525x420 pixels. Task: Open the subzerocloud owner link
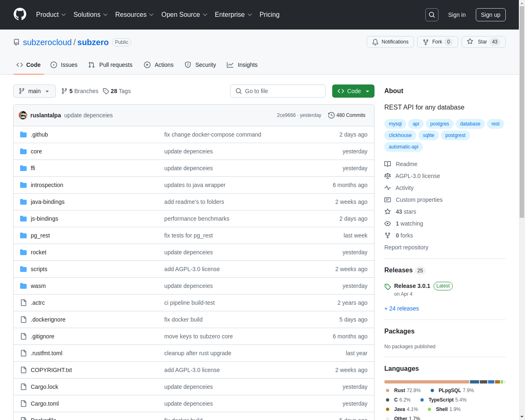[x=47, y=42]
